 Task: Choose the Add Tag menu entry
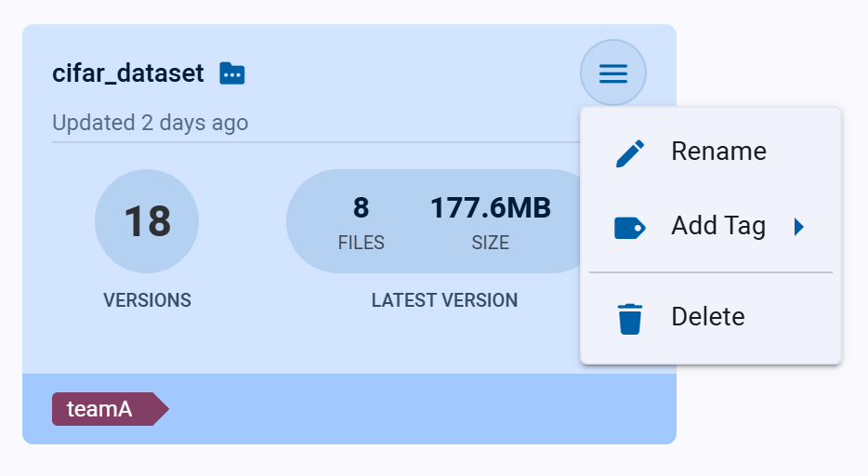coord(717,226)
